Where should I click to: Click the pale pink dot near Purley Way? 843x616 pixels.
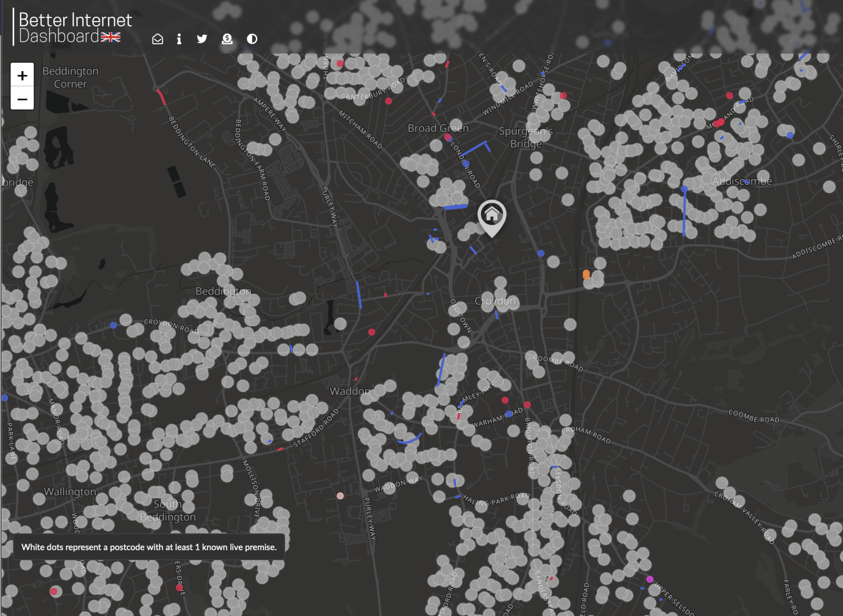click(340, 496)
